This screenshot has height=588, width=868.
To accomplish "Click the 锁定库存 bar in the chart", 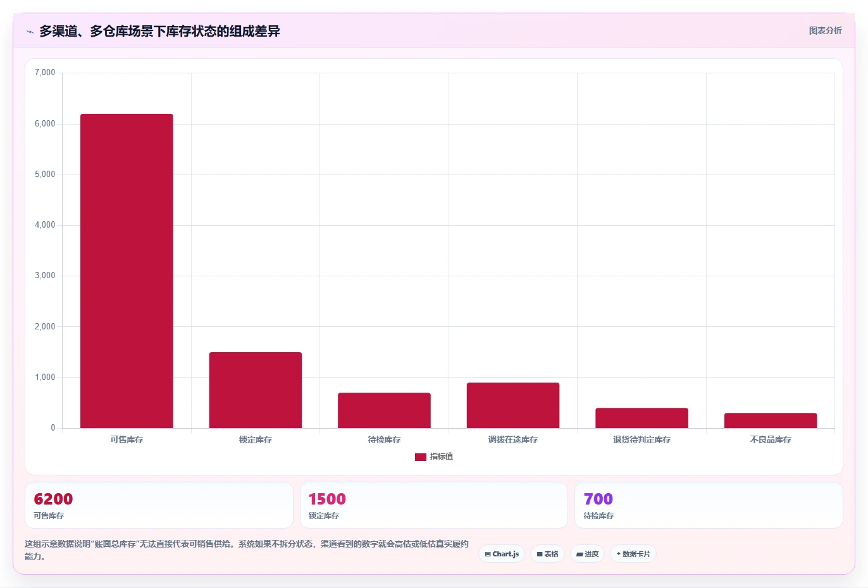I will click(256, 390).
